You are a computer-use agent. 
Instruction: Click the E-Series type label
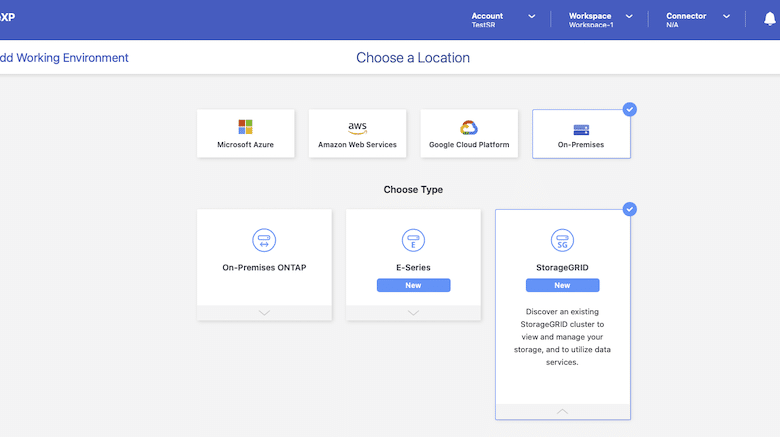(x=413, y=267)
